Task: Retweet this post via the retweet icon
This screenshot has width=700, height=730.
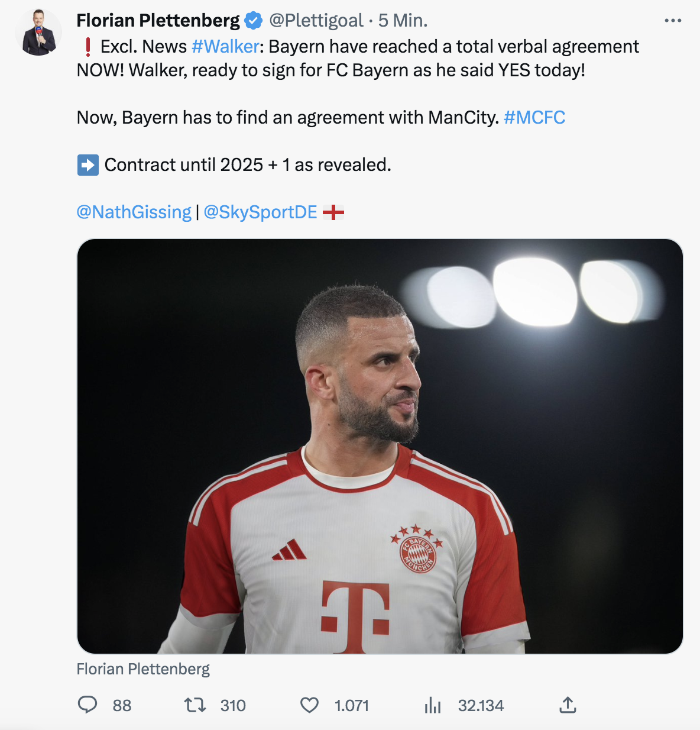Action: [195, 705]
